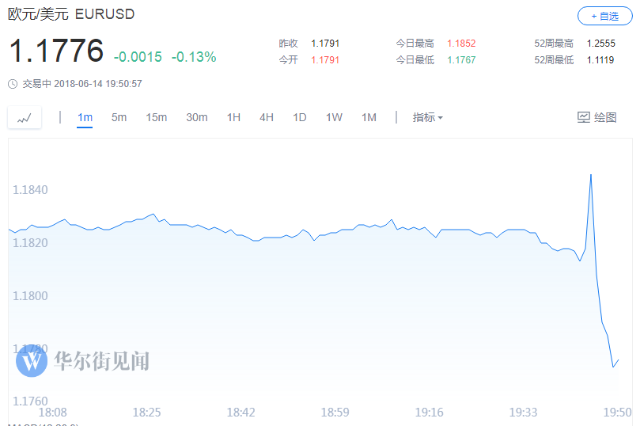This screenshot has height=426, width=640.
Task: Click the 19:33 time axis label
Action: (x=523, y=413)
